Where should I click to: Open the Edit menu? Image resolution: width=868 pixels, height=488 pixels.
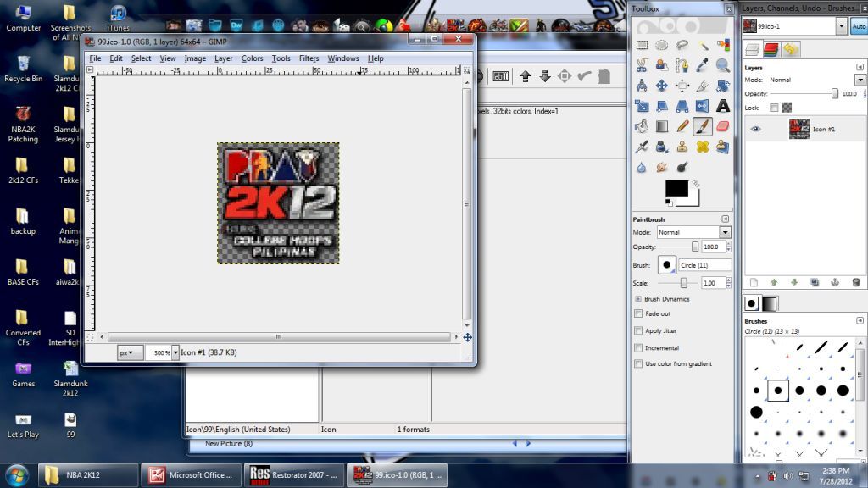point(116,58)
